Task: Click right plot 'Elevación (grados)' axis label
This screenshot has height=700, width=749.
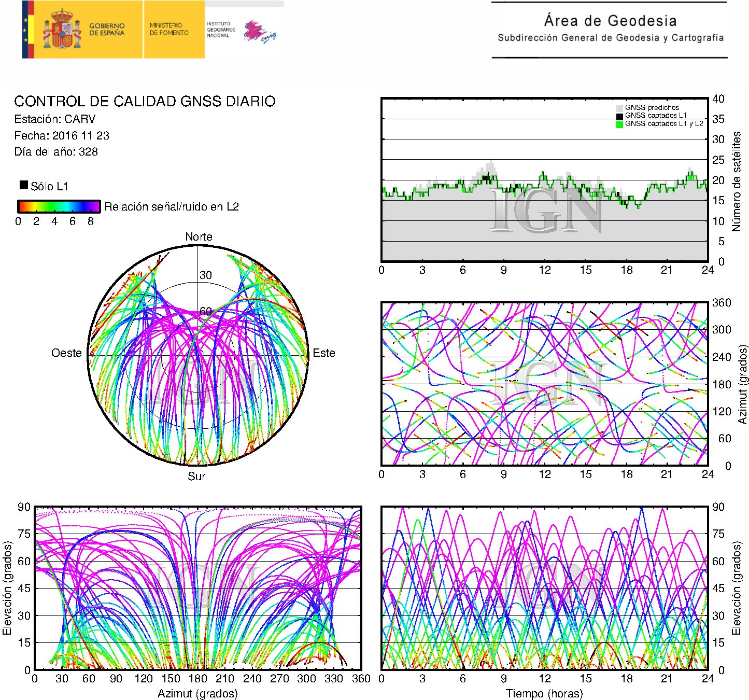Action: pos(737,588)
